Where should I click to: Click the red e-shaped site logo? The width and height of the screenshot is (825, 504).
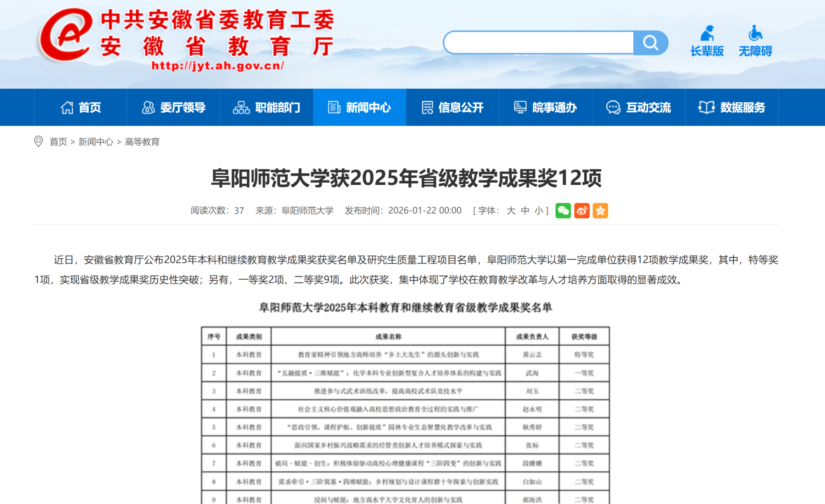pos(66,35)
